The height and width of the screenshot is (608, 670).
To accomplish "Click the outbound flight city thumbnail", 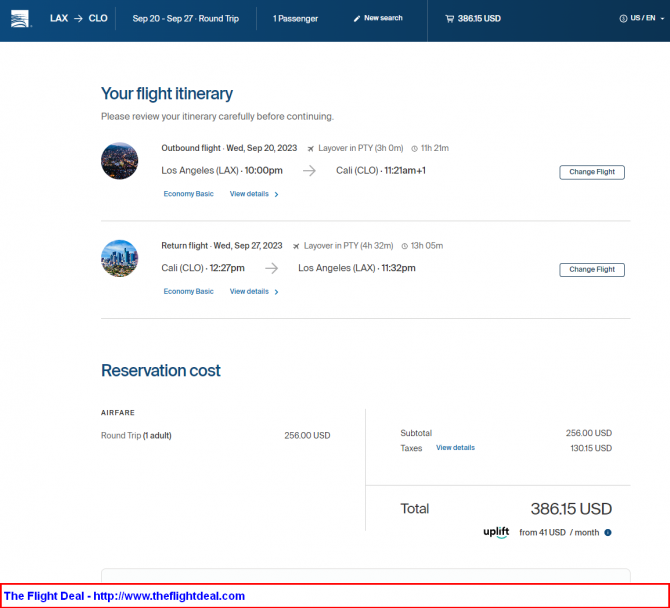I will (120, 161).
